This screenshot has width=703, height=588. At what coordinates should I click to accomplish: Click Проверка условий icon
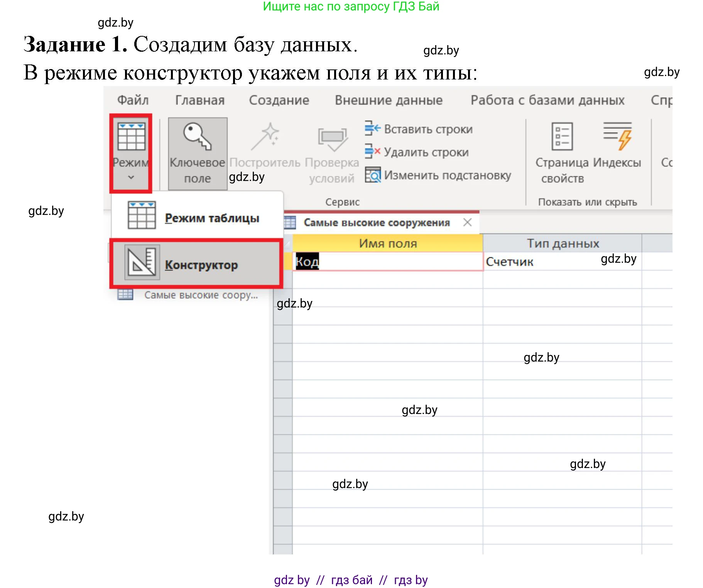point(332,139)
